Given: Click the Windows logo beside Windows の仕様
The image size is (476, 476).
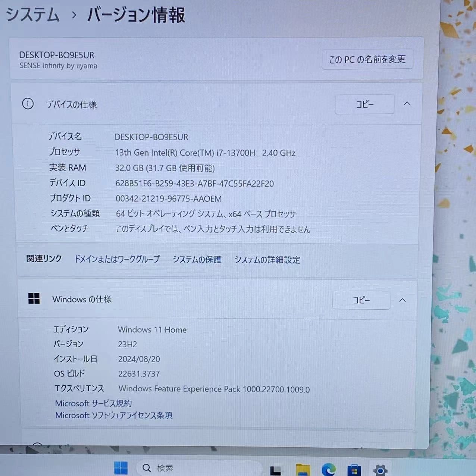Looking at the screenshot, I should [x=34, y=298].
